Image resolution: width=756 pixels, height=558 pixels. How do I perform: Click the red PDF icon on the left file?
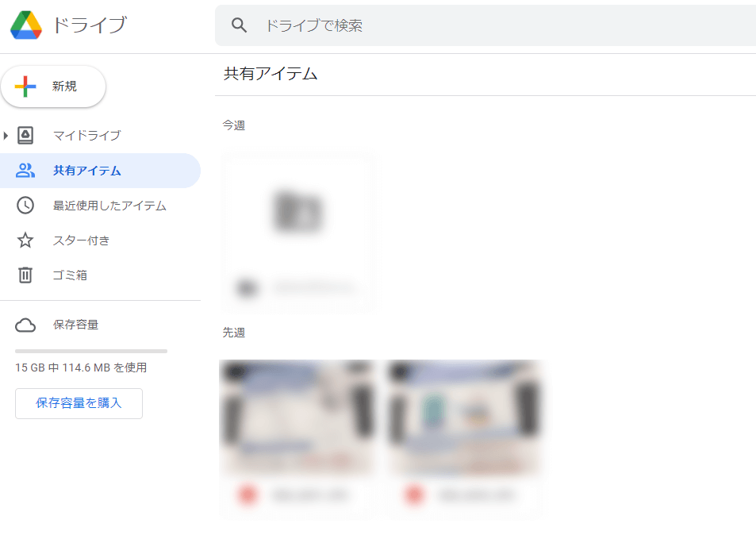pos(248,495)
